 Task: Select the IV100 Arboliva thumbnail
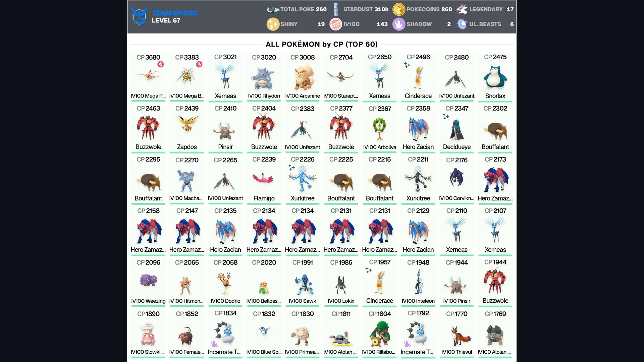click(380, 128)
